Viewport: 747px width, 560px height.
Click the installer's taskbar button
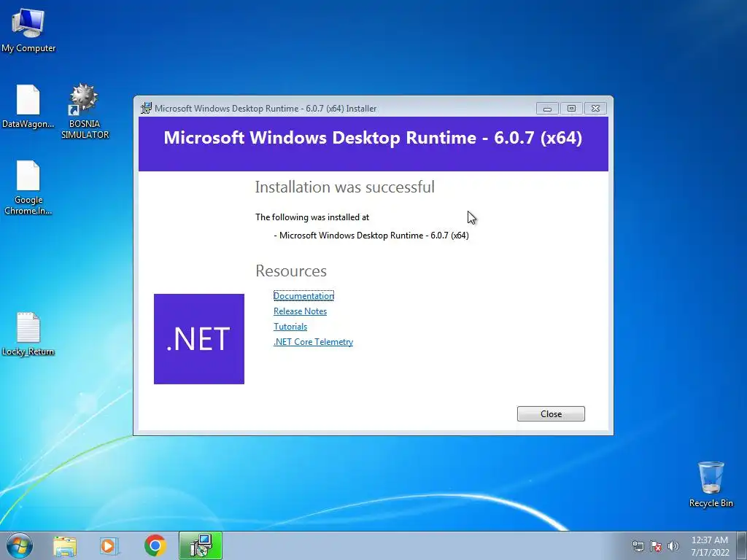point(201,545)
